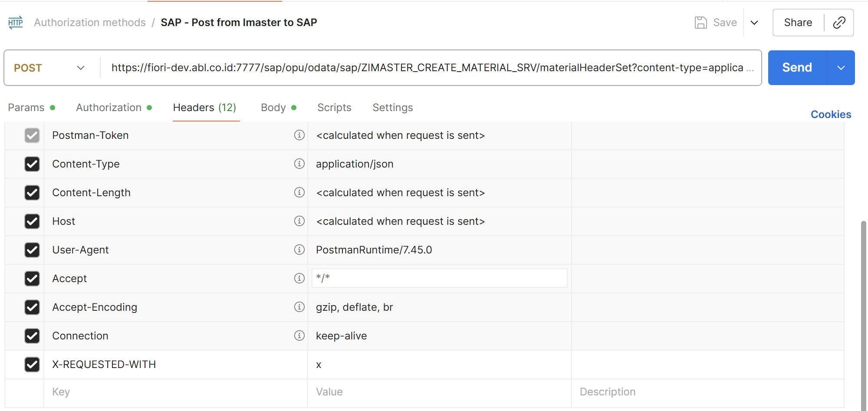868x411 pixels.
Task: Show info for User-Agent header
Action: point(299,250)
